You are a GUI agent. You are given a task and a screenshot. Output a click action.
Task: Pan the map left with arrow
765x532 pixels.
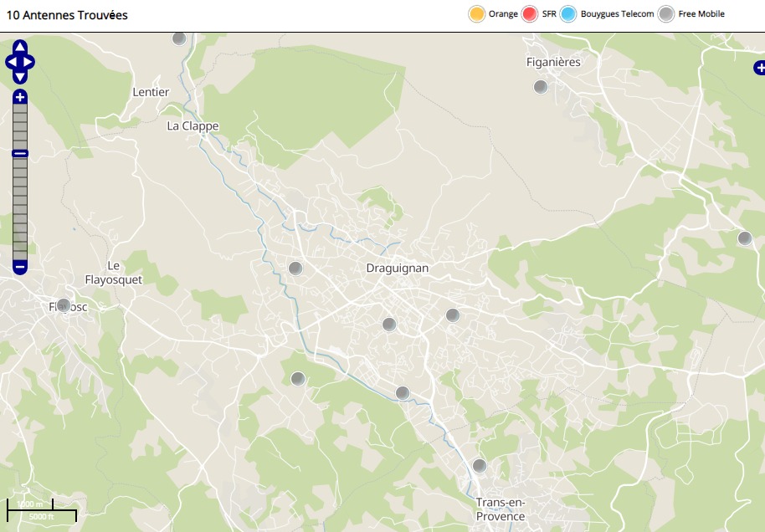coord(10,62)
